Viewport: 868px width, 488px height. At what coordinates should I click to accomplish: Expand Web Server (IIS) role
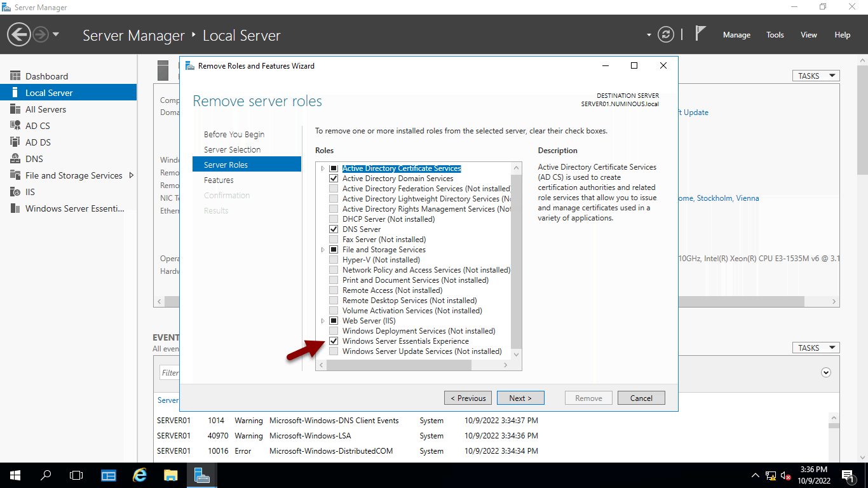[x=323, y=321]
